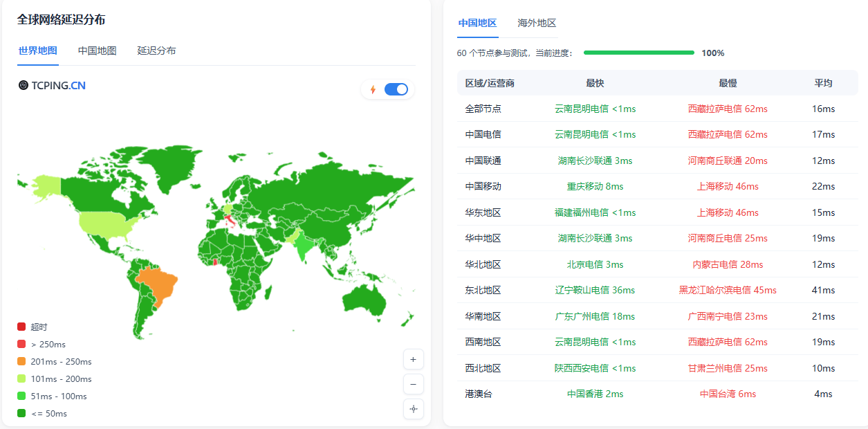Click 河南商丘联通 20ms slowest entry
Screen dimensions: 868x429
click(728, 161)
